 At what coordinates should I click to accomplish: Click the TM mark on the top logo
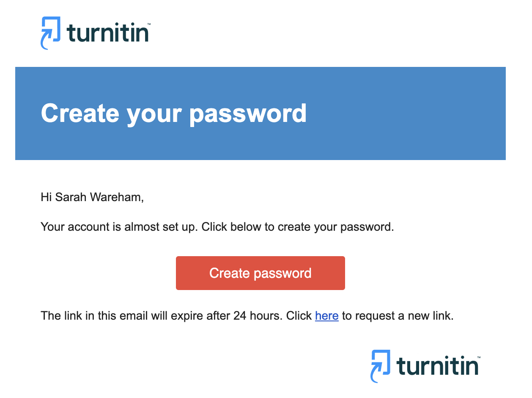149,25
